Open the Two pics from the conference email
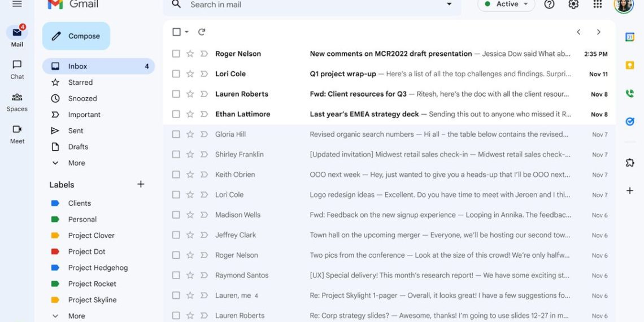This screenshot has height=322, width=644. (x=389, y=255)
